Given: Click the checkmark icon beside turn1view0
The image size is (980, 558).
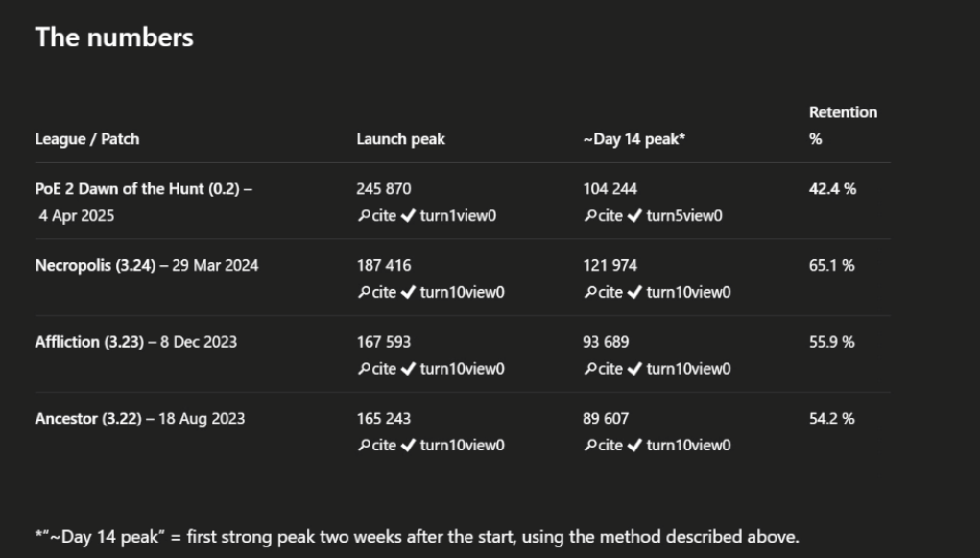Looking at the screenshot, I should pos(408,216).
